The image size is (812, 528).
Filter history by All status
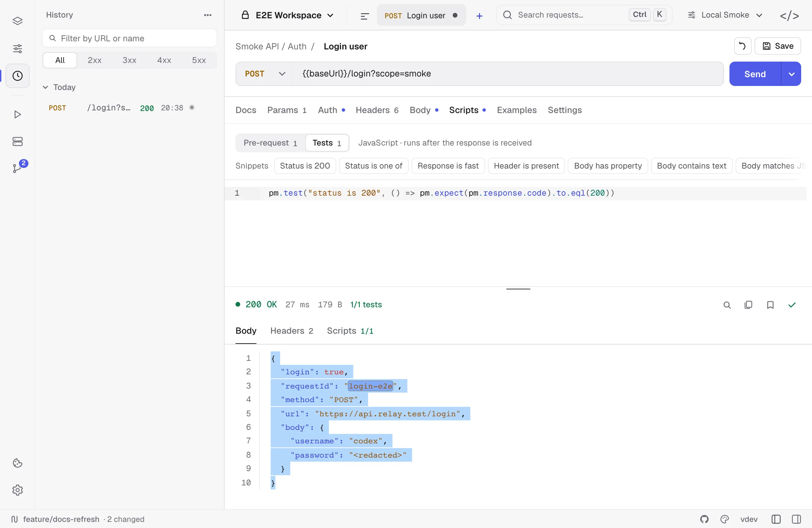60,60
